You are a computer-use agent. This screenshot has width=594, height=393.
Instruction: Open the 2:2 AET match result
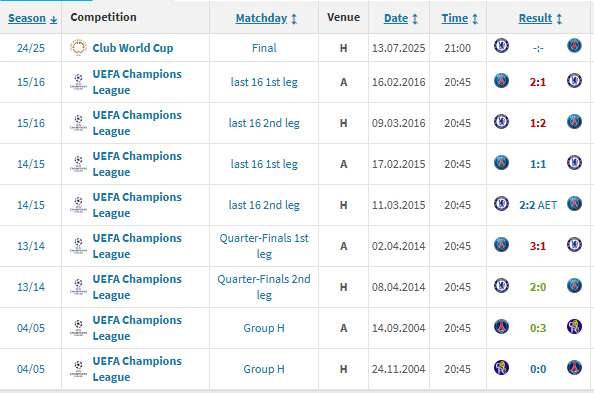click(538, 205)
